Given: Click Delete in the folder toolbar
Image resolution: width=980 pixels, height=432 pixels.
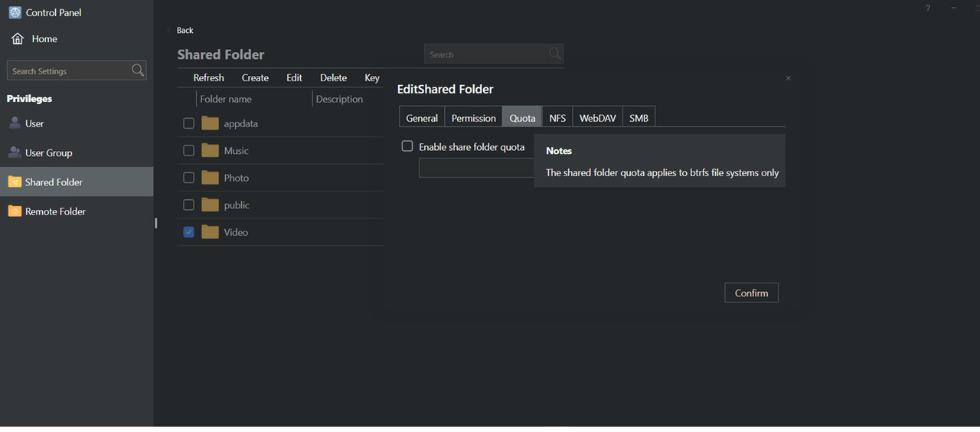Looking at the screenshot, I should [x=333, y=77].
